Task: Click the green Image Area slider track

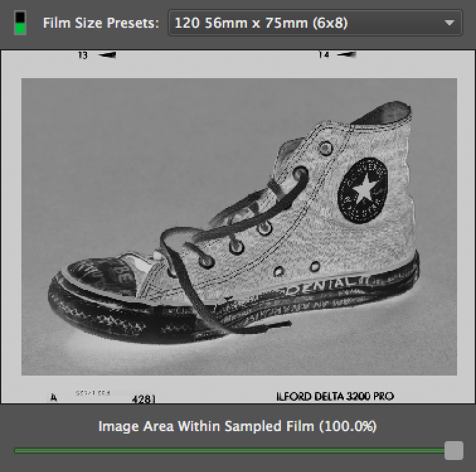Action: 229,451
